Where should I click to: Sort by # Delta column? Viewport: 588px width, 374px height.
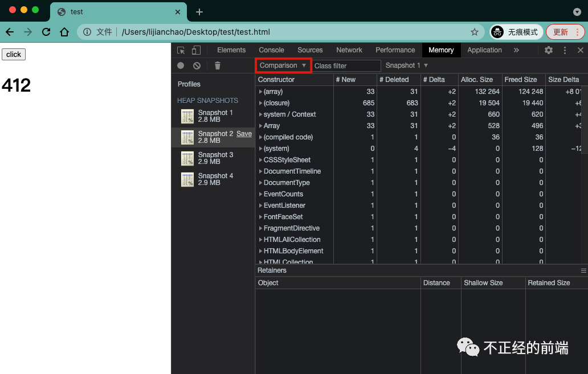tap(439, 80)
